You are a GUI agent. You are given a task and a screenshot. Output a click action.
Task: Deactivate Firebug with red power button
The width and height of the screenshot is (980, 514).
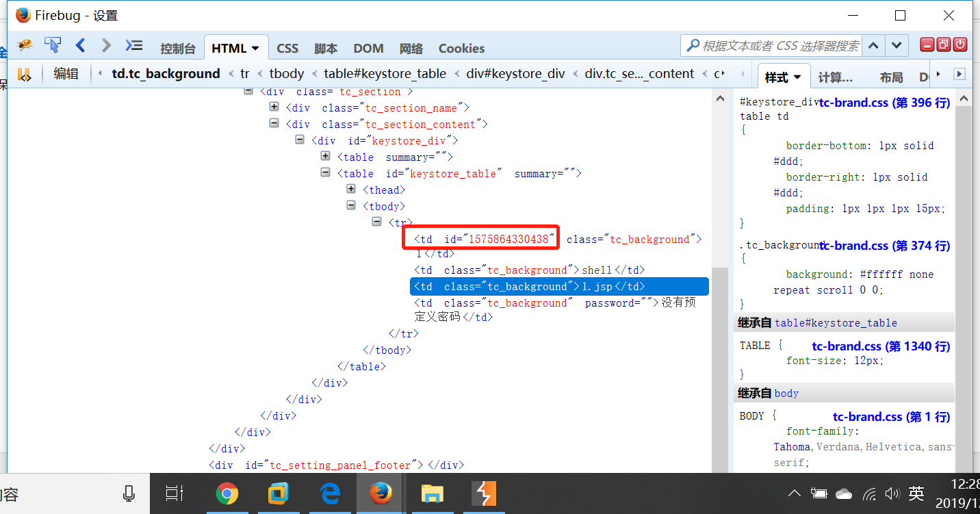click(x=960, y=45)
